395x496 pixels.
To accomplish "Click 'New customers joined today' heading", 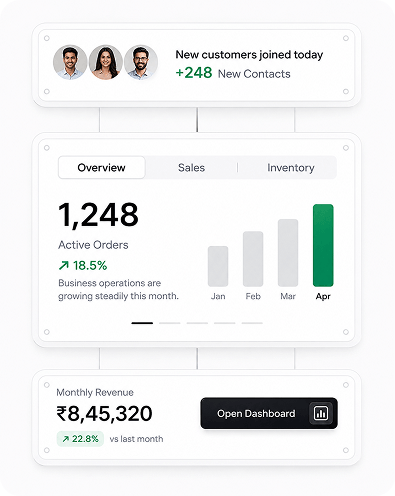I will tap(249, 55).
